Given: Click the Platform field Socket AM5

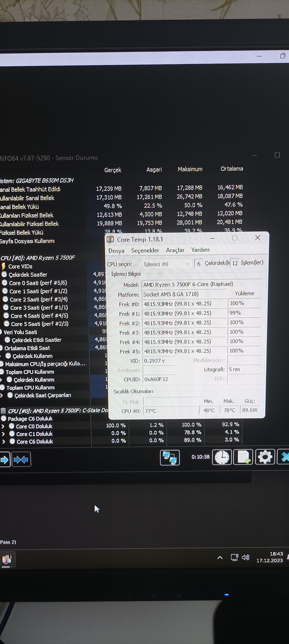Looking at the screenshot, I should 184,294.
